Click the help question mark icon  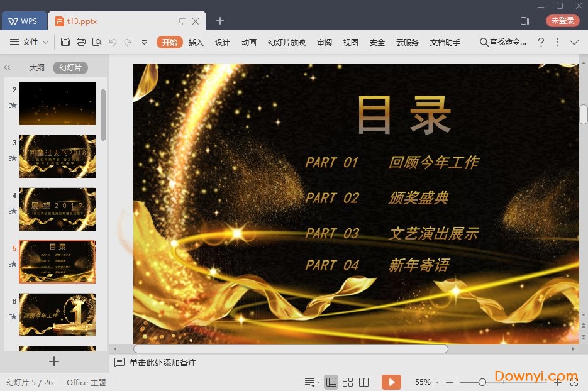point(540,42)
